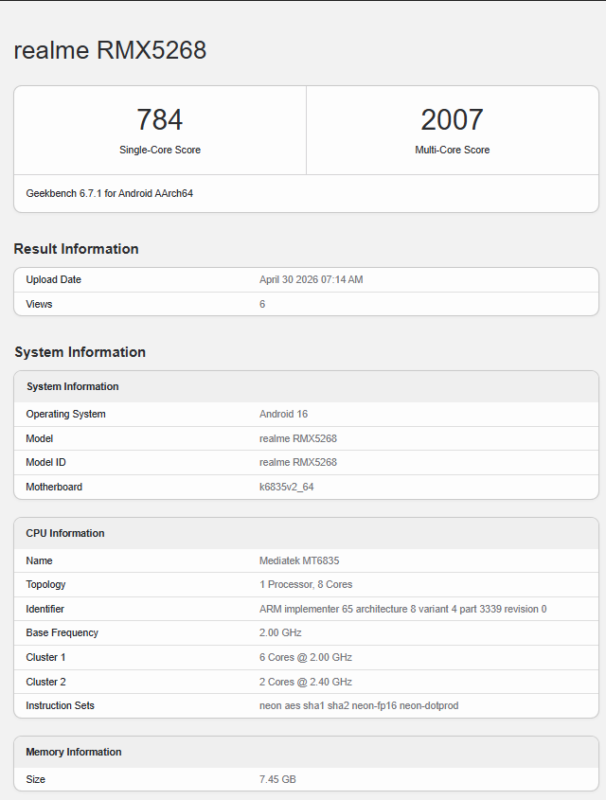Viewport: 606px width, 800px height.
Task: Click the 'Name' row label
Action: click(39, 561)
